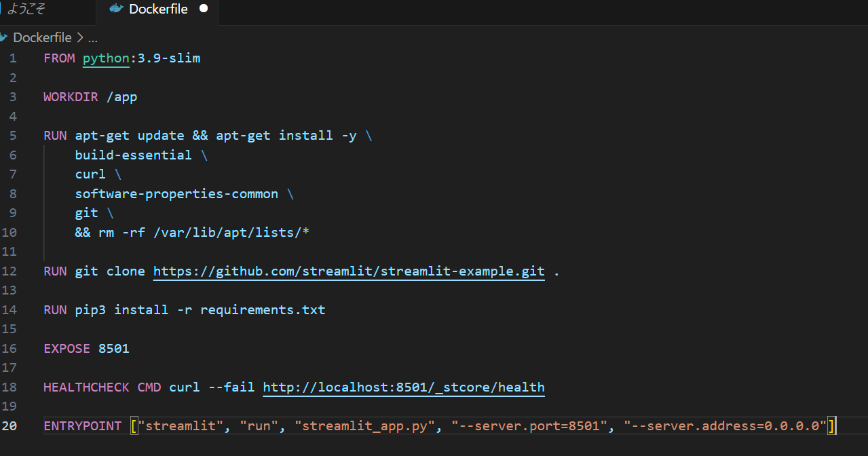Expand the breadcrumb ellipsis after Dockerfile
Image resolution: width=868 pixels, height=456 pixels.
coord(92,38)
